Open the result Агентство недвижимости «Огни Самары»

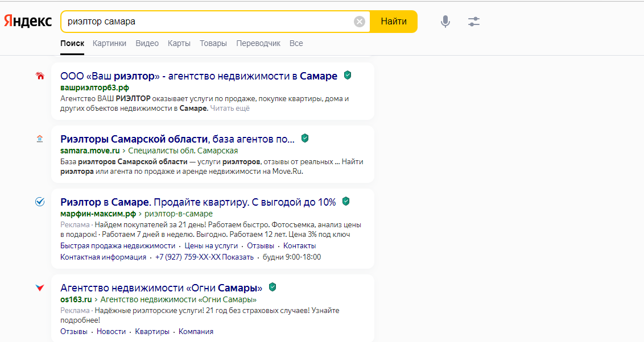tap(162, 288)
